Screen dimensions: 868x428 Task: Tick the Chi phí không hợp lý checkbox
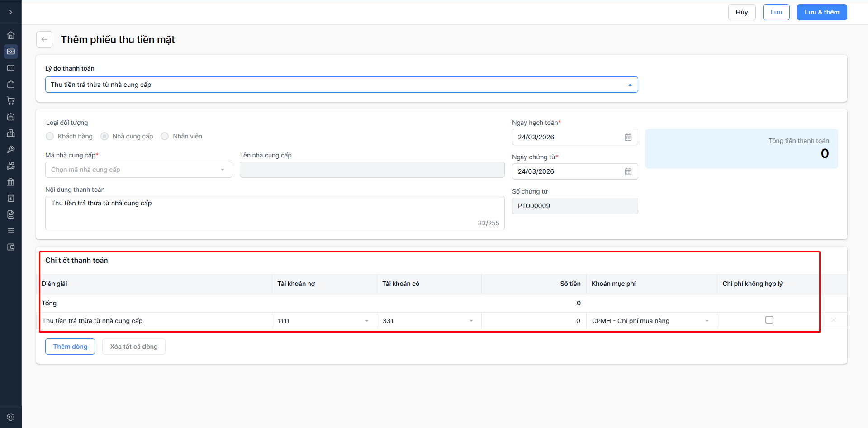769,320
